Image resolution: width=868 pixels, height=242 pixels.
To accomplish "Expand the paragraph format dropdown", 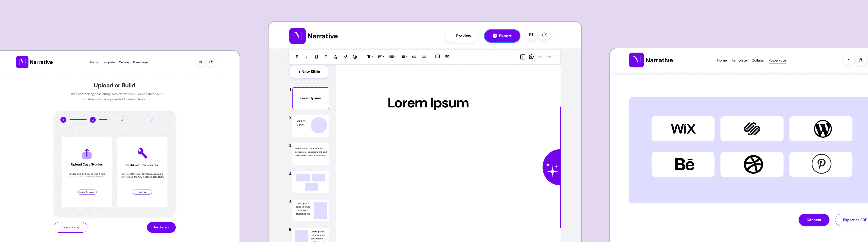I will (x=370, y=57).
